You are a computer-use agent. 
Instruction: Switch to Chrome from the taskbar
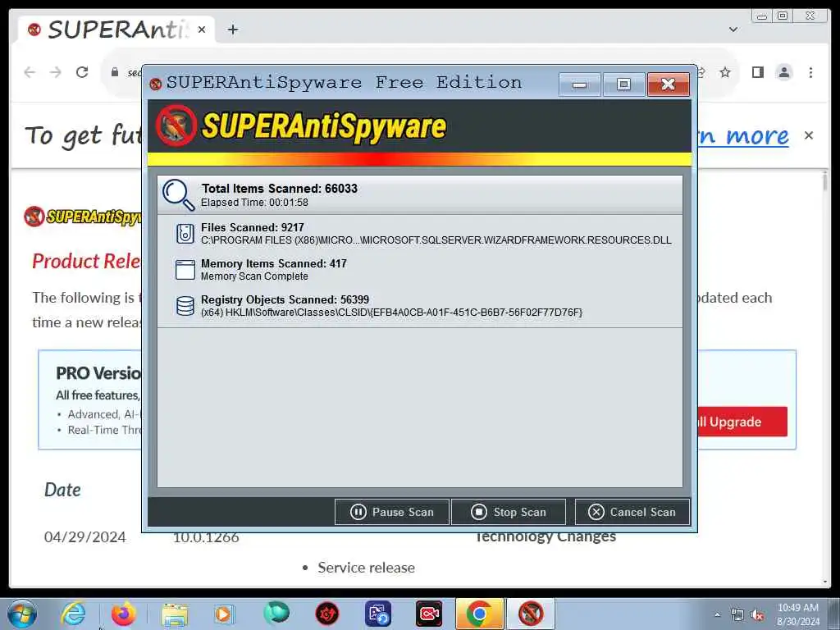(479, 614)
